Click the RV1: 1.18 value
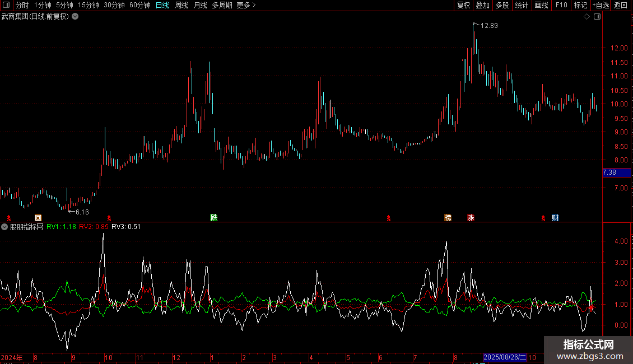This screenshot has height=364, width=633. 62,227
